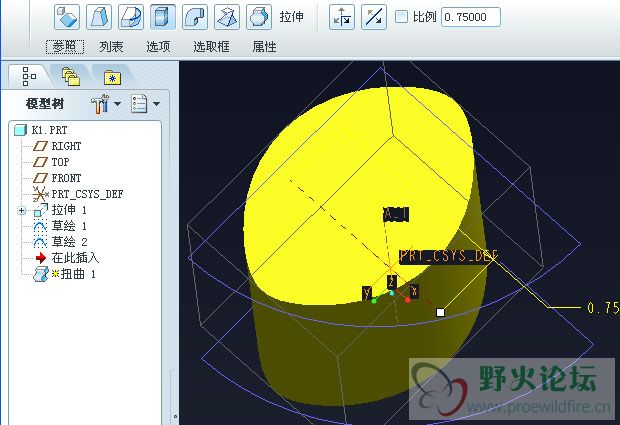Click the 模型树 panel title
Viewport: 620px width, 425px height.
pyautogui.click(x=45, y=104)
